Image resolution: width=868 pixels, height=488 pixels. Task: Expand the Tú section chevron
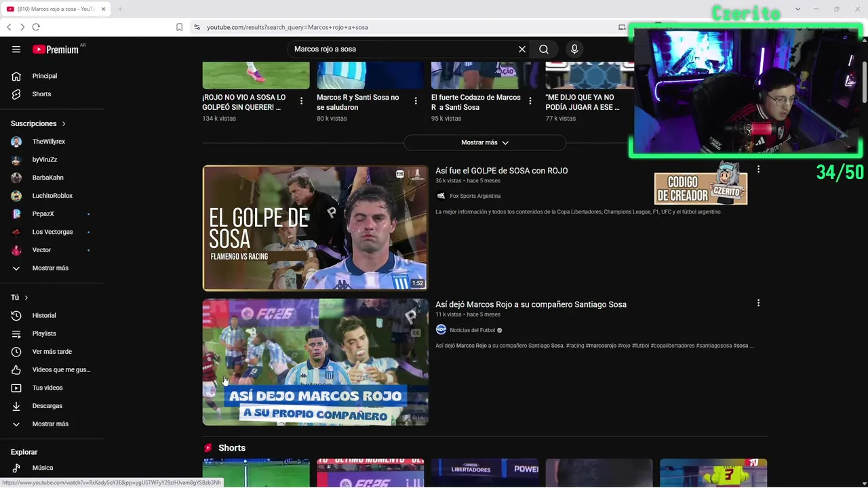26,298
